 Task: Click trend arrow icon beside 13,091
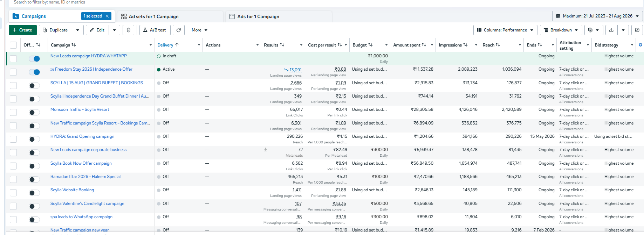(x=286, y=70)
